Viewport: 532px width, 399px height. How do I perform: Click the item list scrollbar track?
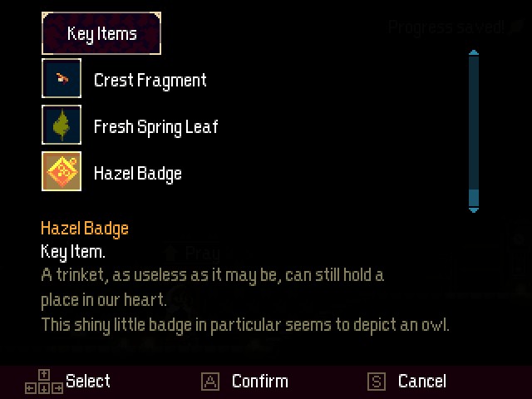[474, 125]
